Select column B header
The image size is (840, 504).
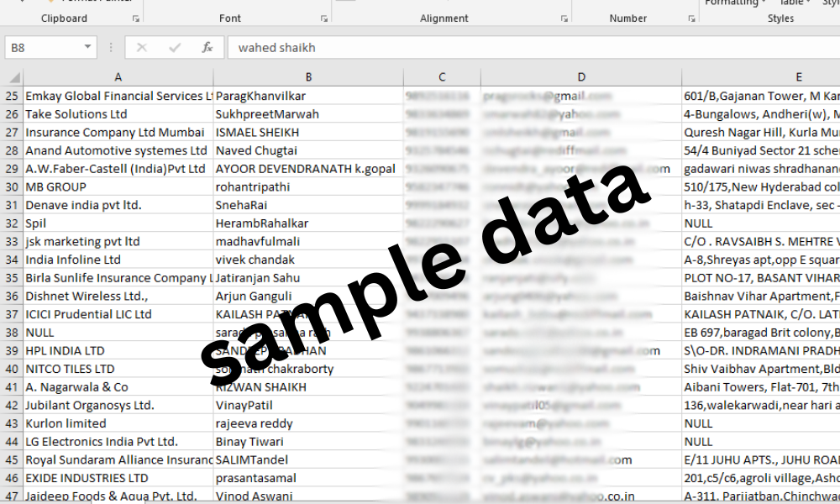point(308,77)
